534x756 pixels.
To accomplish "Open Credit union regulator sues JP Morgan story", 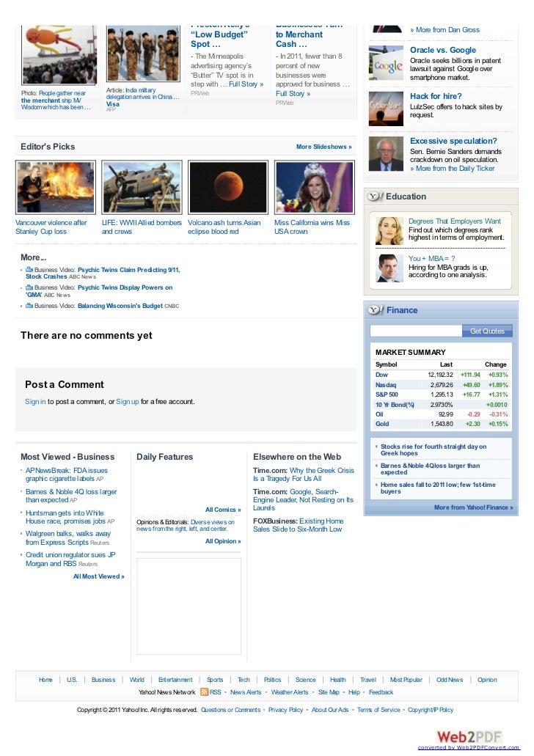I will tap(70, 559).
